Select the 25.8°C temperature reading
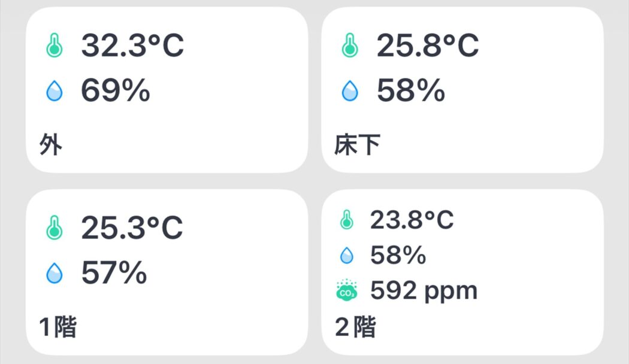 pos(428,45)
